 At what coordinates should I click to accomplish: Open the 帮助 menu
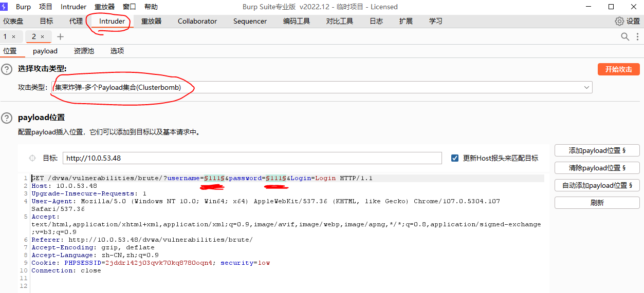[151, 7]
